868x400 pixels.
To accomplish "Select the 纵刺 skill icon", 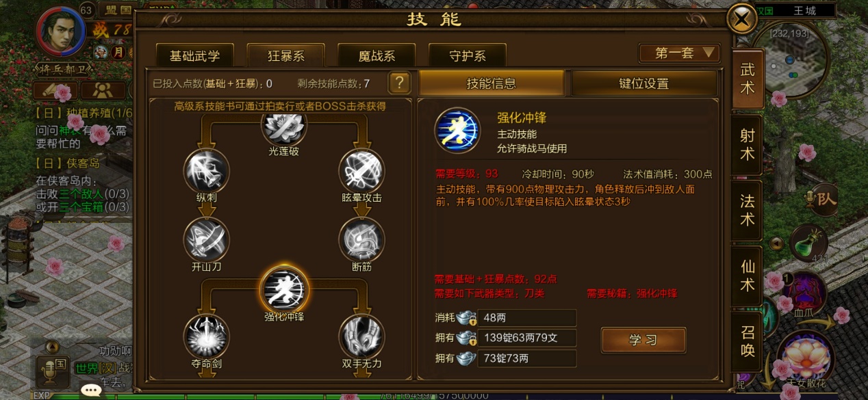I will point(207,171).
